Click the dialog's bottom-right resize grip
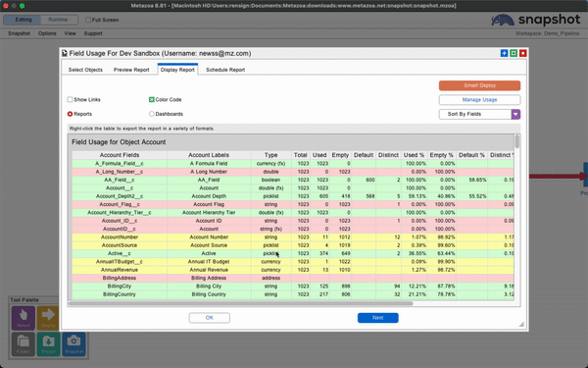Image resolution: width=588 pixels, height=368 pixels. point(521,324)
